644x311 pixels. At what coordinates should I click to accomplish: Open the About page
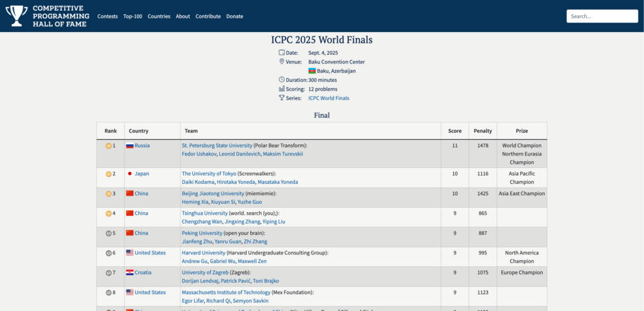(x=183, y=16)
